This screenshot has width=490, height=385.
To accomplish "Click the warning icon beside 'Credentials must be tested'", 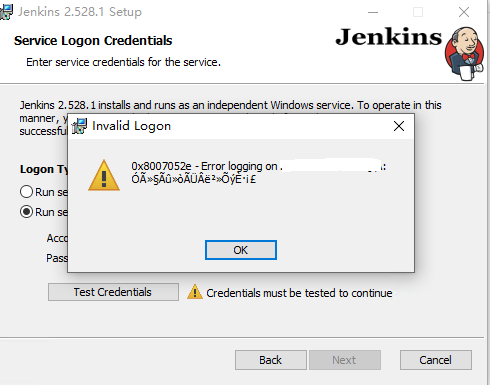I will (x=195, y=292).
